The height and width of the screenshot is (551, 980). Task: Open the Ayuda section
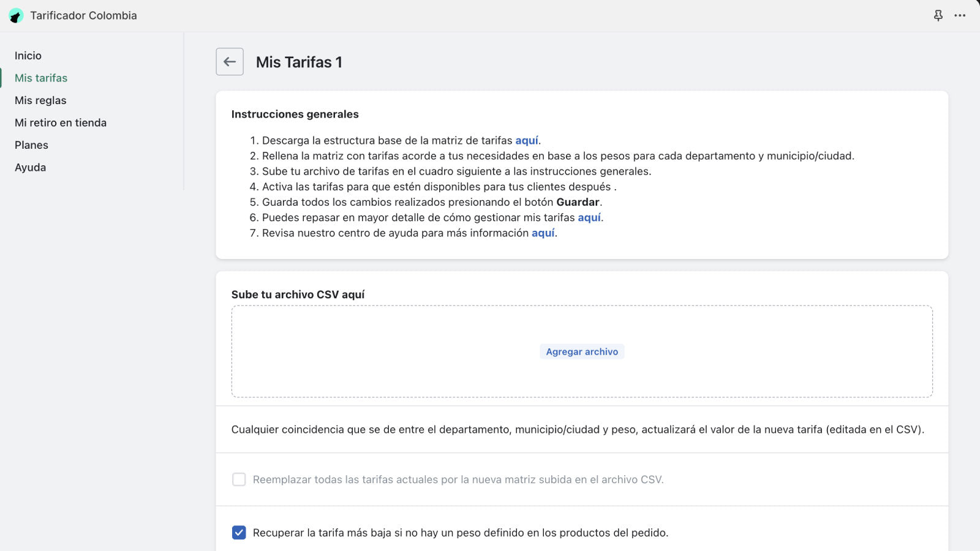(x=30, y=167)
